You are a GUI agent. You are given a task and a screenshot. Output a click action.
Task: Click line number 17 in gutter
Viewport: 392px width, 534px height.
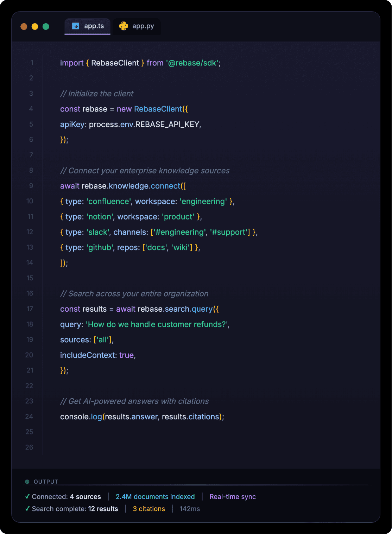point(30,309)
